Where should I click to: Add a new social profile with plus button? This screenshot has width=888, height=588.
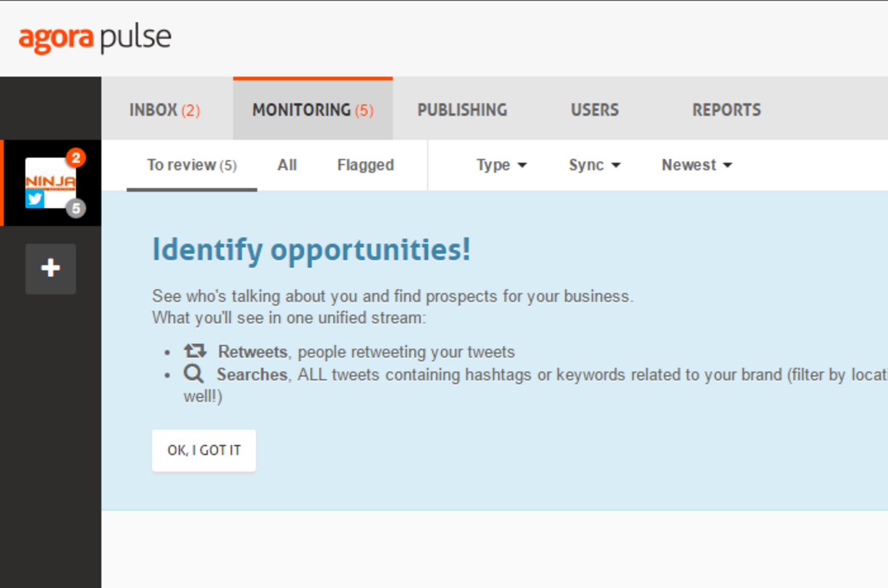[50, 268]
